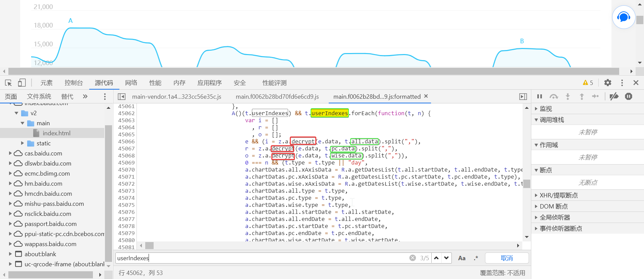
Task: Switch to the 控制台 Console tab
Action: point(74,83)
